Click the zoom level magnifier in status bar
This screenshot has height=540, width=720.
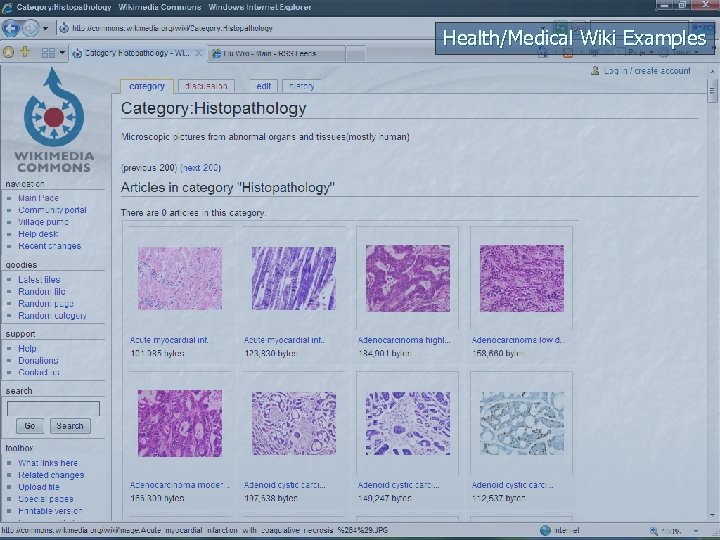[x=654, y=531]
